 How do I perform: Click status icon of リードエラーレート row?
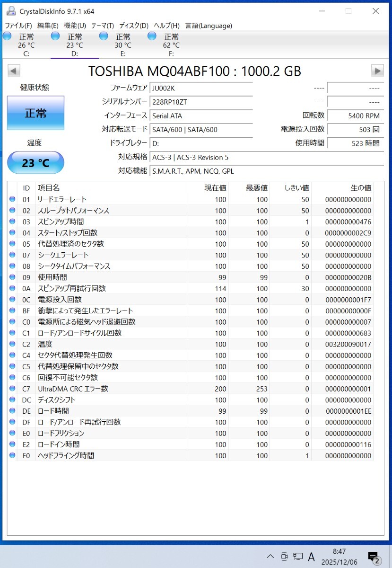click(x=12, y=199)
